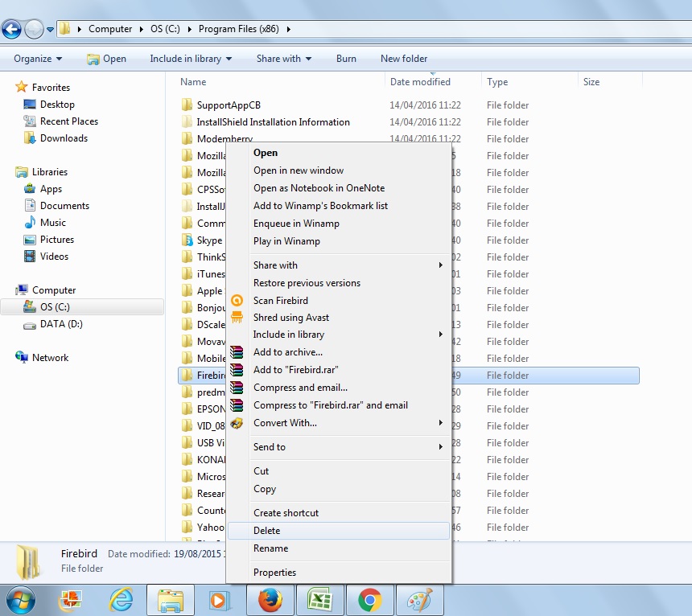Viewport: 692px width, 616px height.
Task: Open the Organize dropdown menu
Action: click(x=38, y=59)
